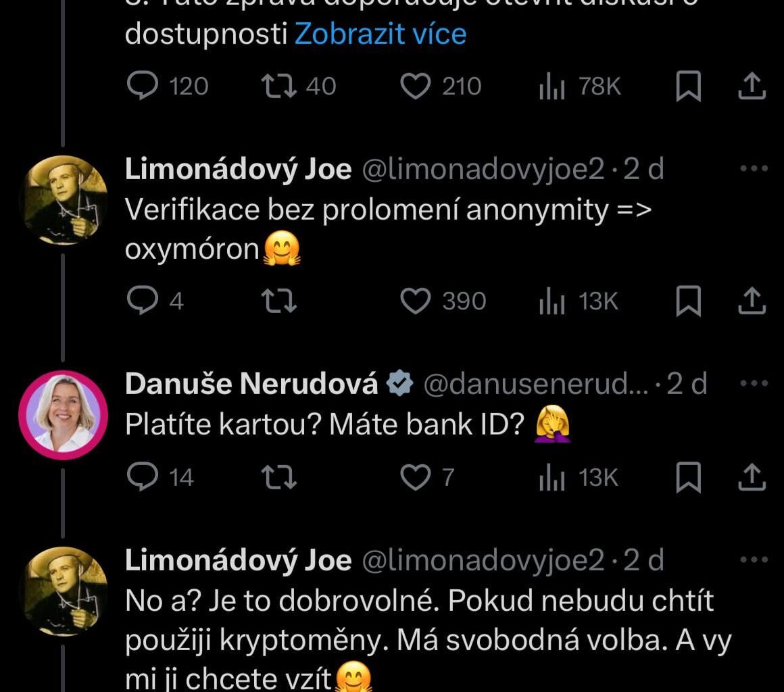Click Limonádový Joe's profile avatar

(x=64, y=198)
